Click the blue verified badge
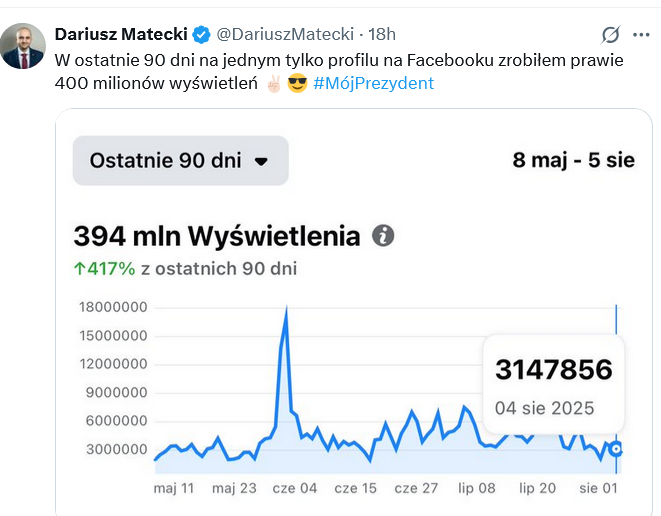 201,35
